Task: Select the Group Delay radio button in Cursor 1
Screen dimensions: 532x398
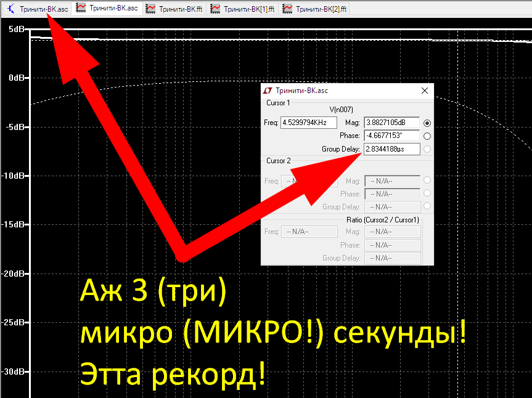Action: (x=427, y=148)
